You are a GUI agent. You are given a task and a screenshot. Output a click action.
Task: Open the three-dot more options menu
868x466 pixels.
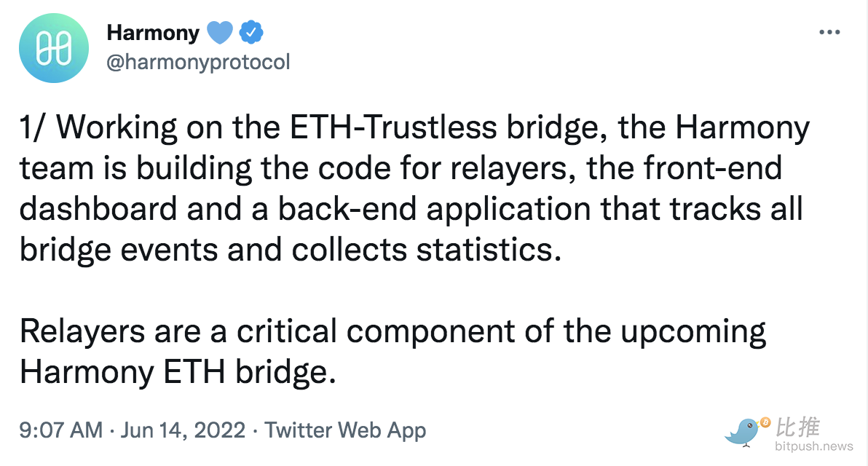[829, 33]
